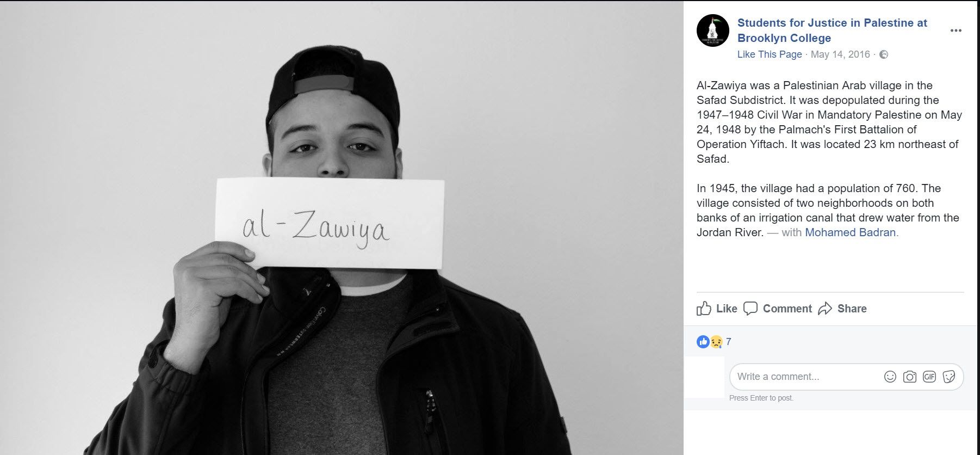Open the post options three-dots menu

coord(956,30)
